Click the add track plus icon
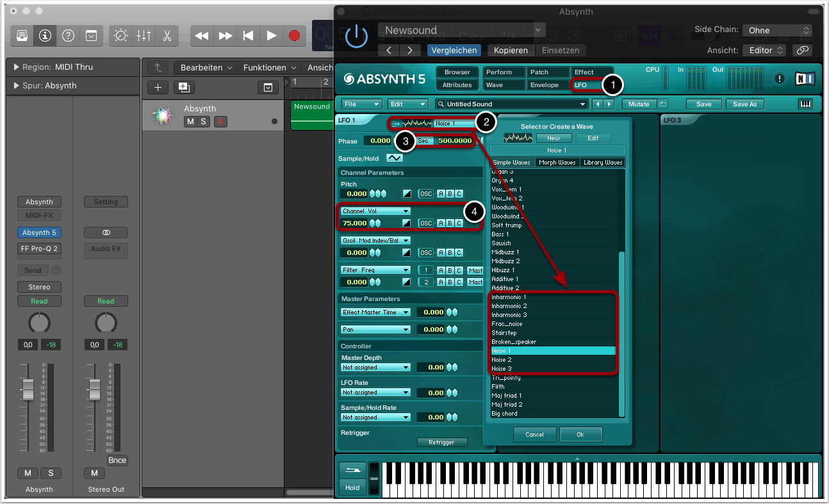Image resolution: width=829 pixels, height=504 pixels. pos(158,88)
